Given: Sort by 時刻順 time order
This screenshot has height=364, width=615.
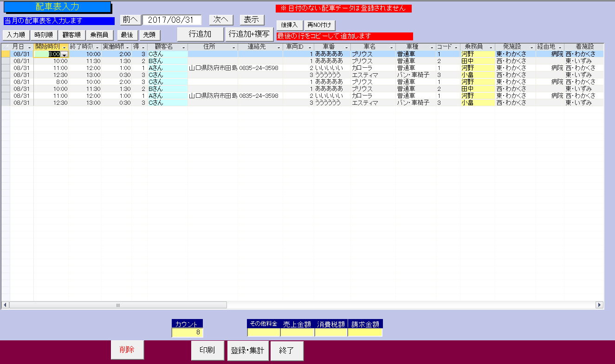Looking at the screenshot, I should click(x=45, y=35).
